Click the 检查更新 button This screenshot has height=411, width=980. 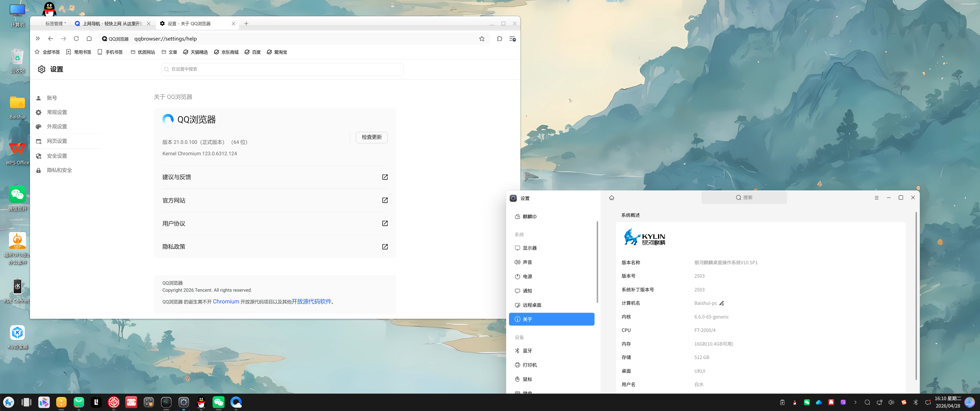pos(371,137)
